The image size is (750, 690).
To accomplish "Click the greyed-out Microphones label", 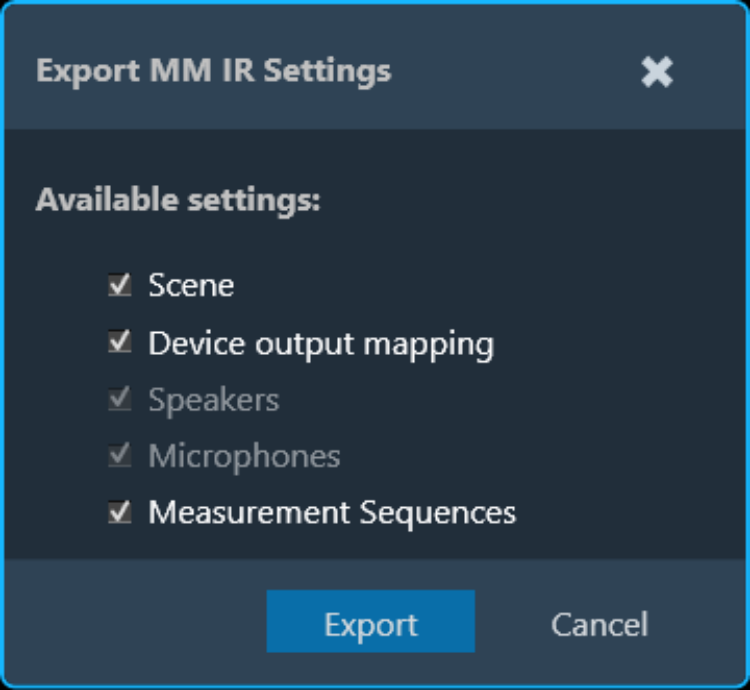I will 244,456.
